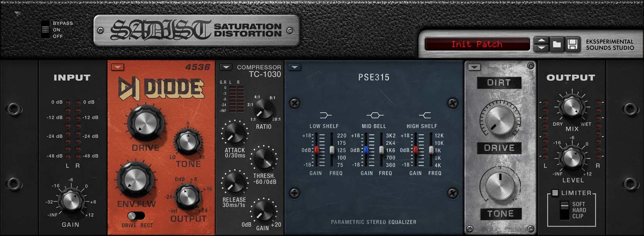
Task: Turn the compressor Ratio knob
Action: pos(263,109)
